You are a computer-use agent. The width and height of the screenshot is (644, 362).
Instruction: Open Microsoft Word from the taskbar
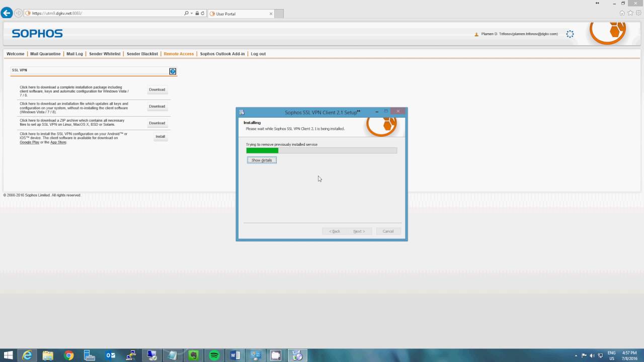click(x=234, y=355)
